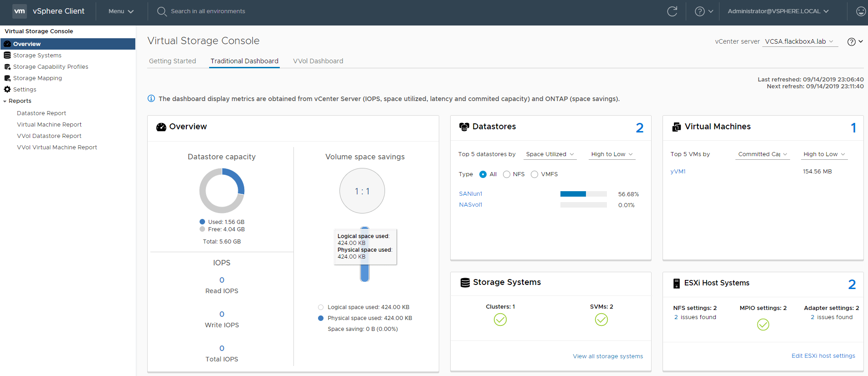This screenshot has width=868, height=376.
Task: Open the vCenter server dropdown
Action: [x=800, y=41]
